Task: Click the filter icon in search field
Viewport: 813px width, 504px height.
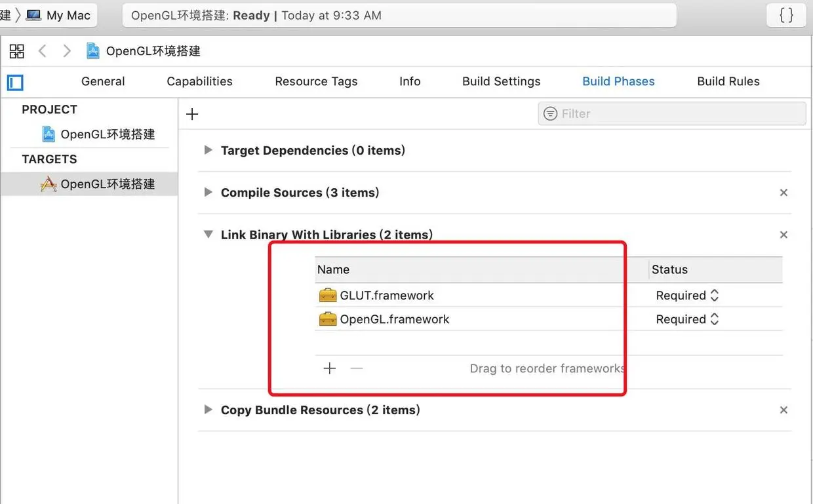Action: (551, 113)
